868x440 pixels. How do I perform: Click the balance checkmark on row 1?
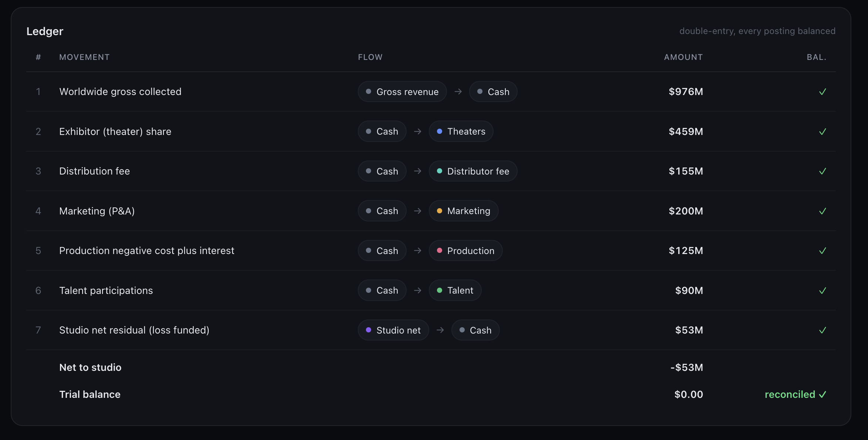click(x=822, y=92)
